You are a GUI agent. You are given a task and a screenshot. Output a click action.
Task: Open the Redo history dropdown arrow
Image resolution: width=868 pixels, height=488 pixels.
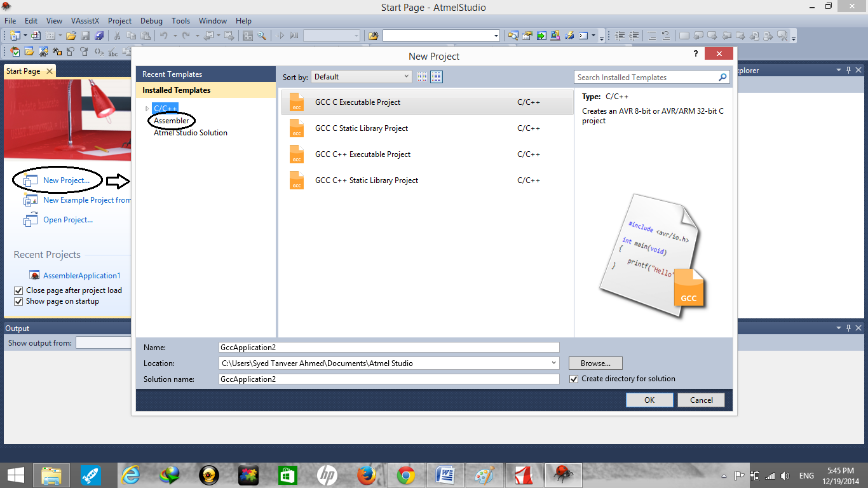point(197,36)
